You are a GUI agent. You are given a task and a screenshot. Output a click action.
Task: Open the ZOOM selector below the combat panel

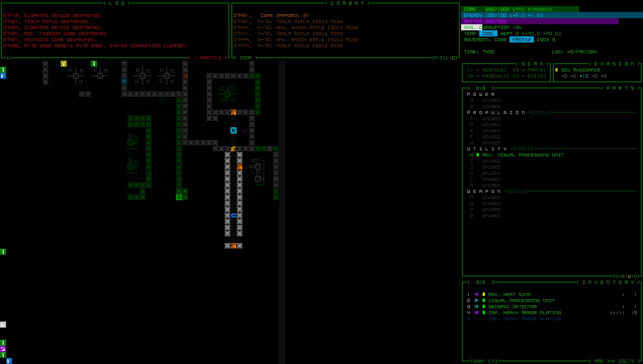[x=246, y=58]
